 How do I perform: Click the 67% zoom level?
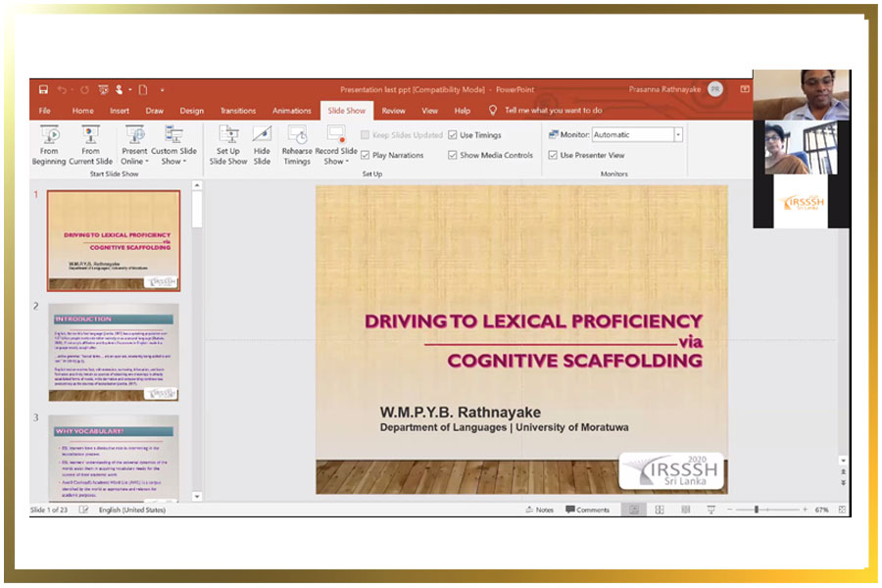click(x=822, y=510)
